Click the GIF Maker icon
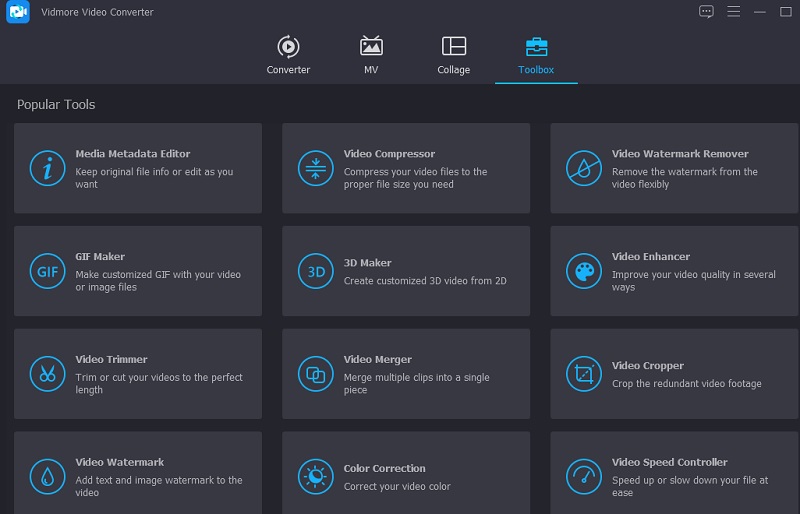This screenshot has height=514, width=800. pos(47,271)
